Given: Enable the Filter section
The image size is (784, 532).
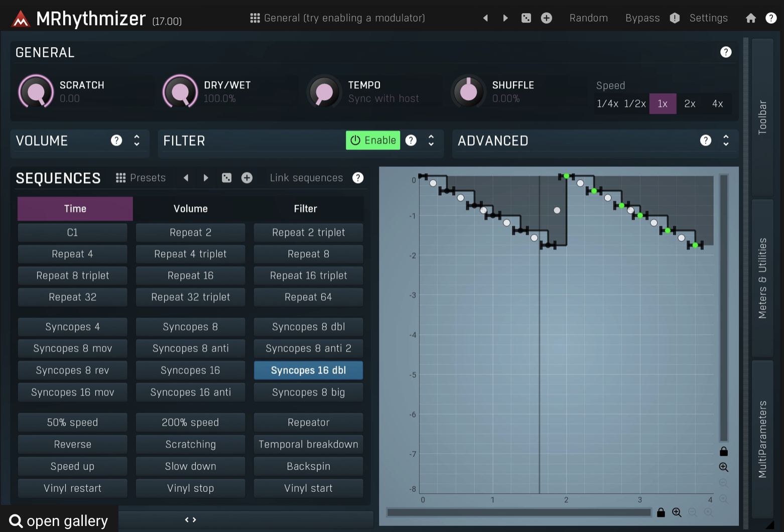Looking at the screenshot, I should (x=373, y=140).
